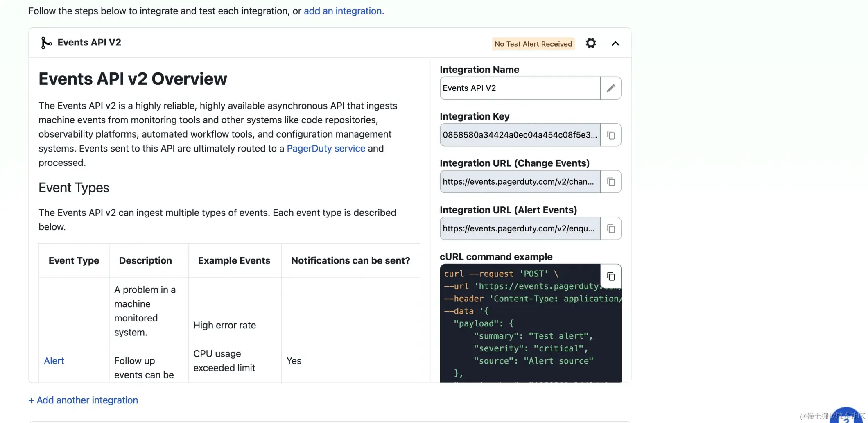Collapse the Events API V2 panel
This screenshot has height=423, width=868.
(615, 44)
